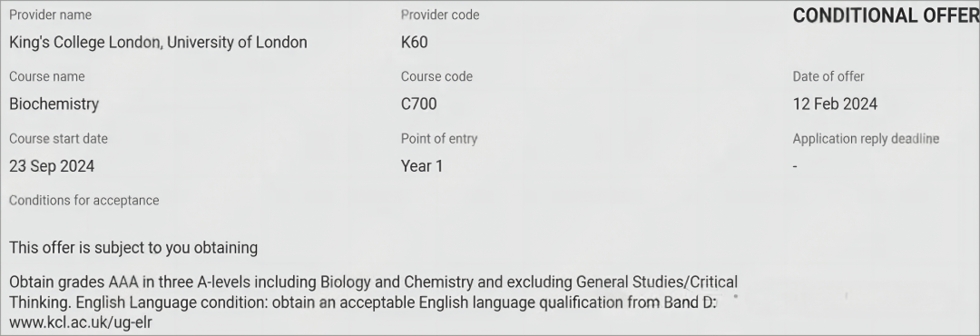Image resolution: width=980 pixels, height=336 pixels.
Task: Open the www.kcl.ac.uk/ug-elr link
Action: click(81, 323)
